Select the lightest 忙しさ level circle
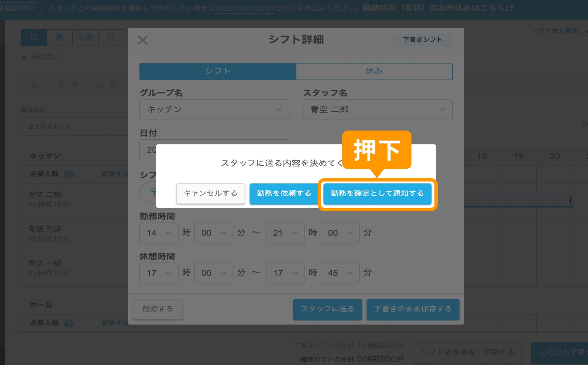The width and height of the screenshot is (588, 365). (87, 84)
